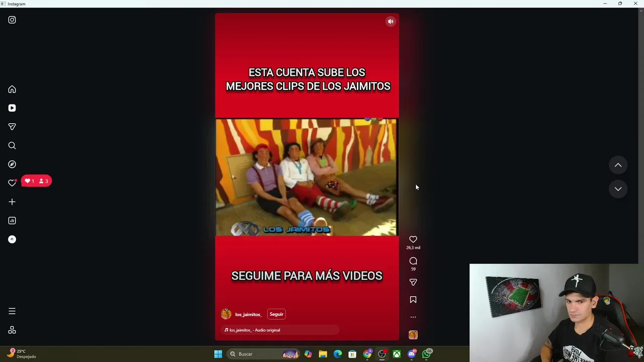Viewport: 644px width, 362px height.
Task: Open the hamburger More menu
Action: pos(12,311)
